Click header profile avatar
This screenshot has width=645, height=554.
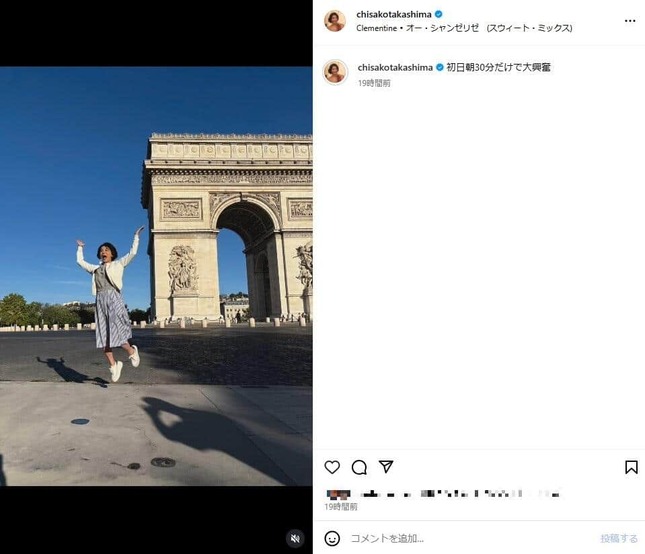click(x=335, y=21)
